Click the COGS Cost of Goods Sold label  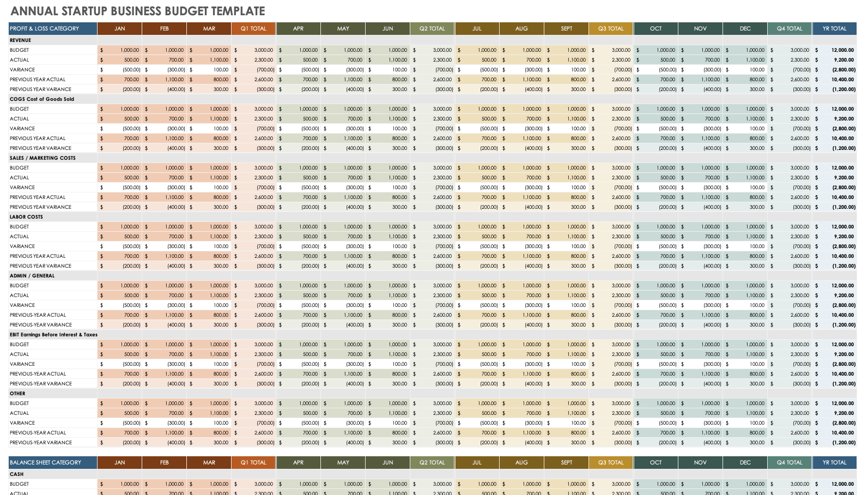tap(42, 99)
